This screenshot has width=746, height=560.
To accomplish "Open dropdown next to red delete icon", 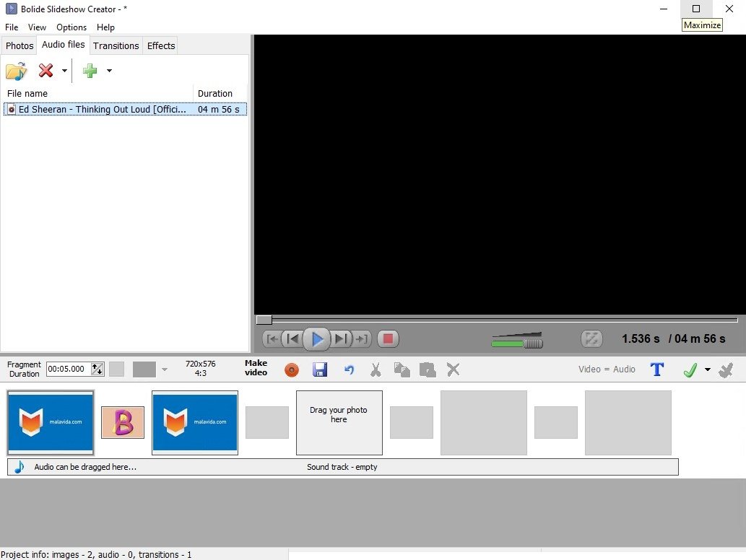I will [x=64, y=71].
